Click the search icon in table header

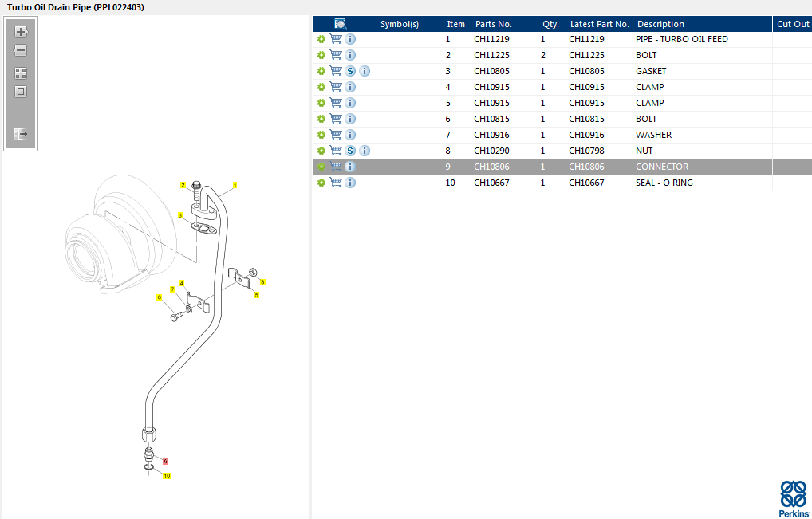pyautogui.click(x=341, y=24)
